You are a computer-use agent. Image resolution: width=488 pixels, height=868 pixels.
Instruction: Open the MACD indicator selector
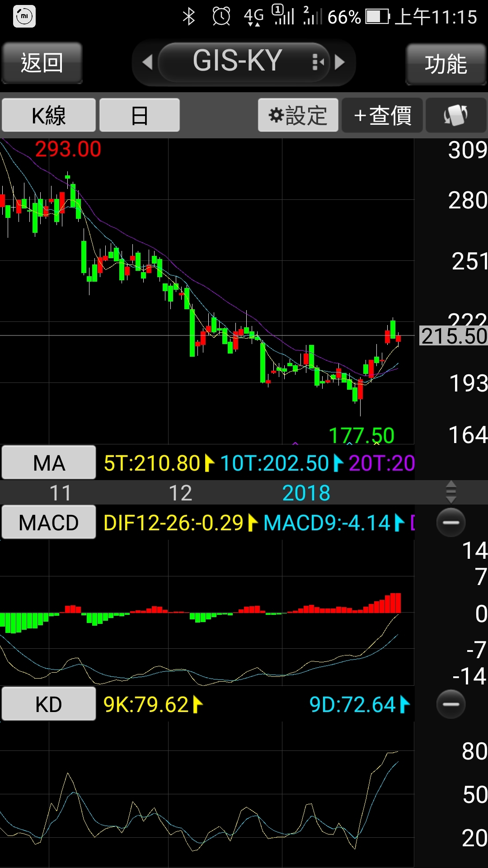[49, 522]
